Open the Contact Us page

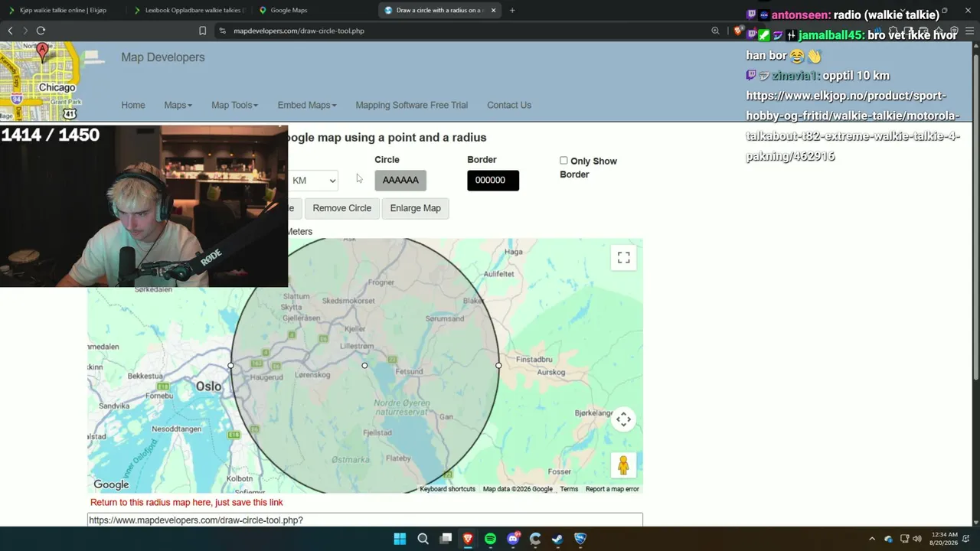point(509,105)
